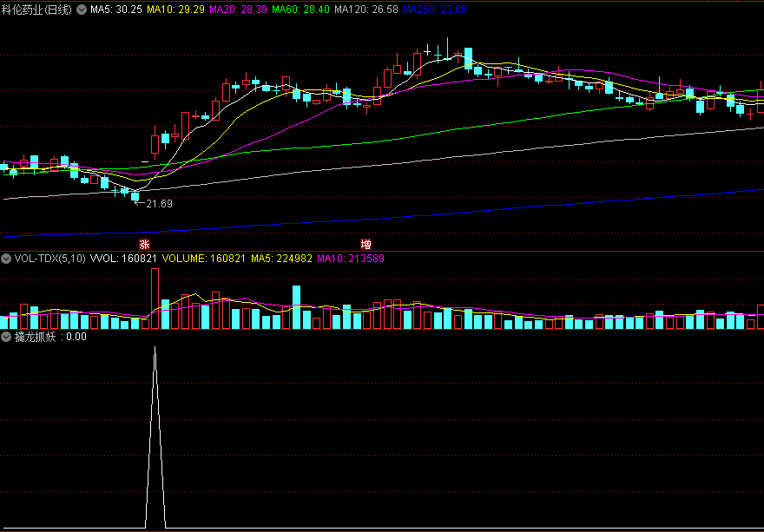Image resolution: width=764 pixels, height=532 pixels.
Task: Expand the VOL-TDX indicator dropdown circle
Action: tap(7, 259)
